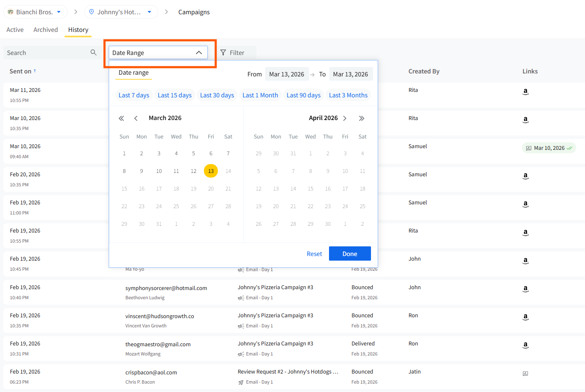Open Amazon link for Mar 11 10:55 PM row
Image resolution: width=585 pixels, height=392 pixels.
tap(525, 91)
